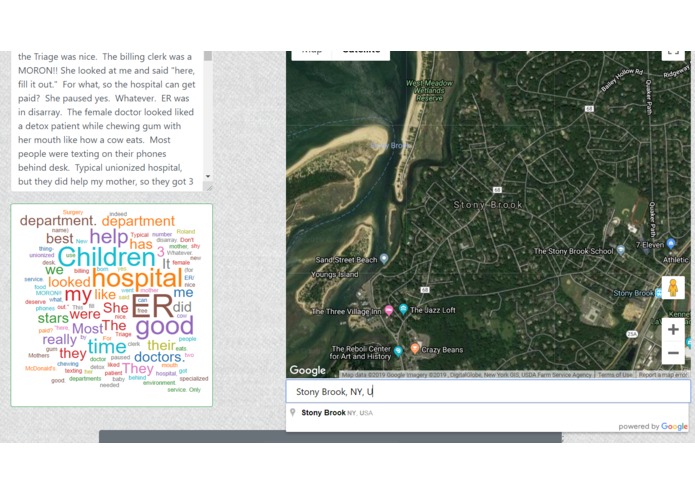Click the word 'looked' in word cloud
Screen dimensions: 695x494
tap(69, 282)
